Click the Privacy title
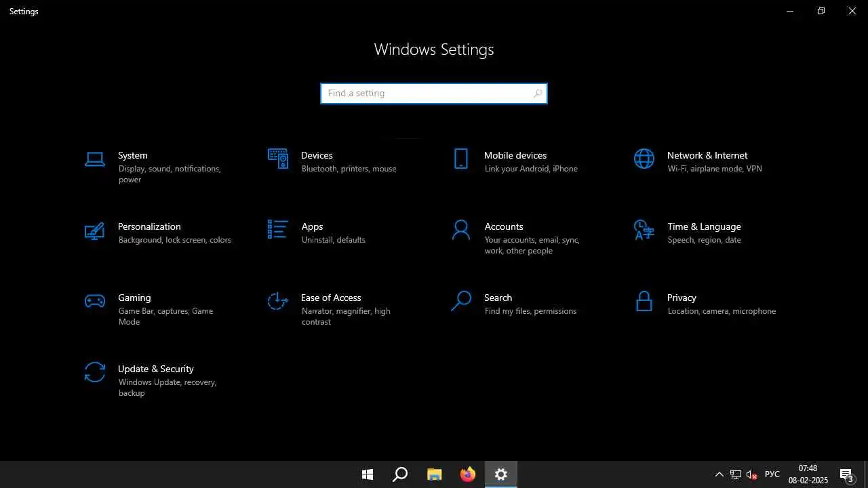This screenshot has width=868, height=488. (682, 298)
